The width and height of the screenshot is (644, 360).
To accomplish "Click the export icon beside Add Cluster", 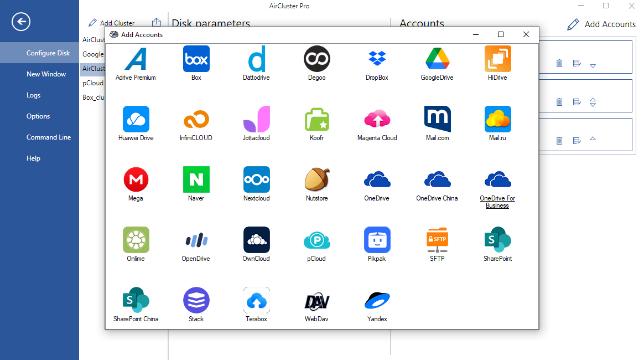I will pyautogui.click(x=156, y=22).
